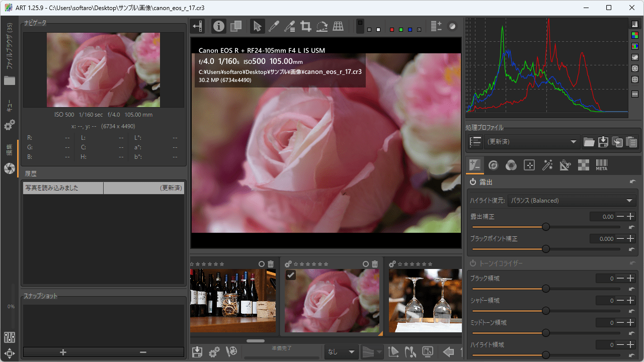Pick the white balance eyedropper tool
The width and height of the screenshot is (644, 362).
(273, 27)
